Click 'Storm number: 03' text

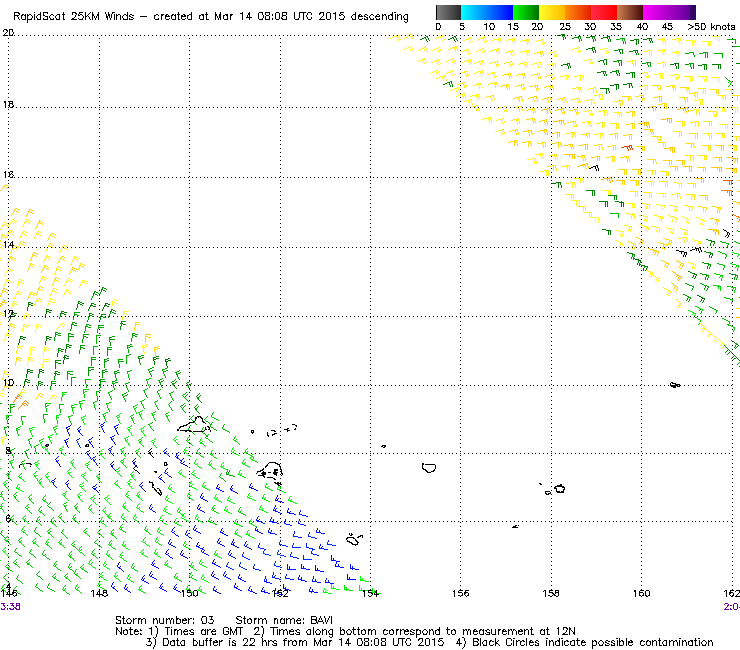coord(165,620)
